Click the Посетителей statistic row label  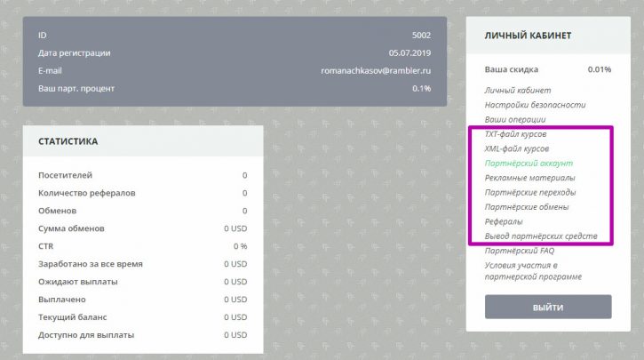click(x=66, y=175)
